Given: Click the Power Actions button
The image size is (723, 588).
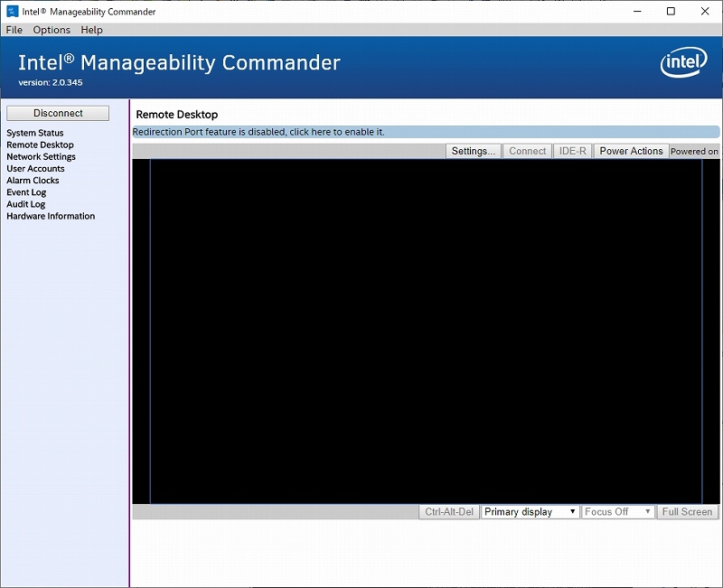Looking at the screenshot, I should click(631, 151).
